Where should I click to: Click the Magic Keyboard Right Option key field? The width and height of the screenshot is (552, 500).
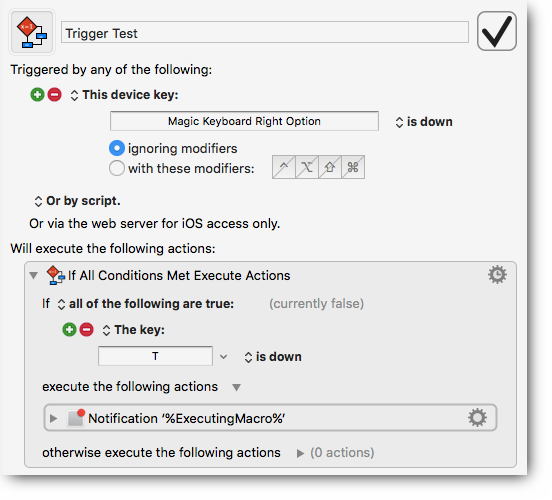pyautogui.click(x=244, y=121)
